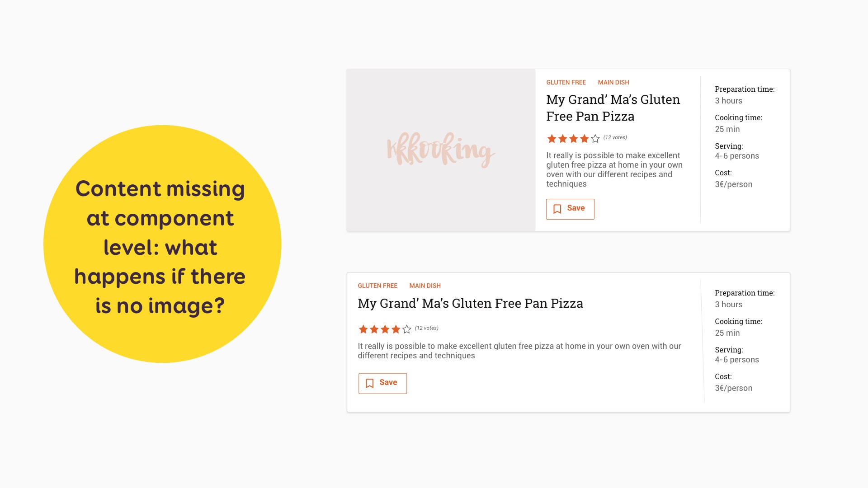This screenshot has width=868, height=488.
Task: Click third rating star in bottom card
Action: point(385,329)
